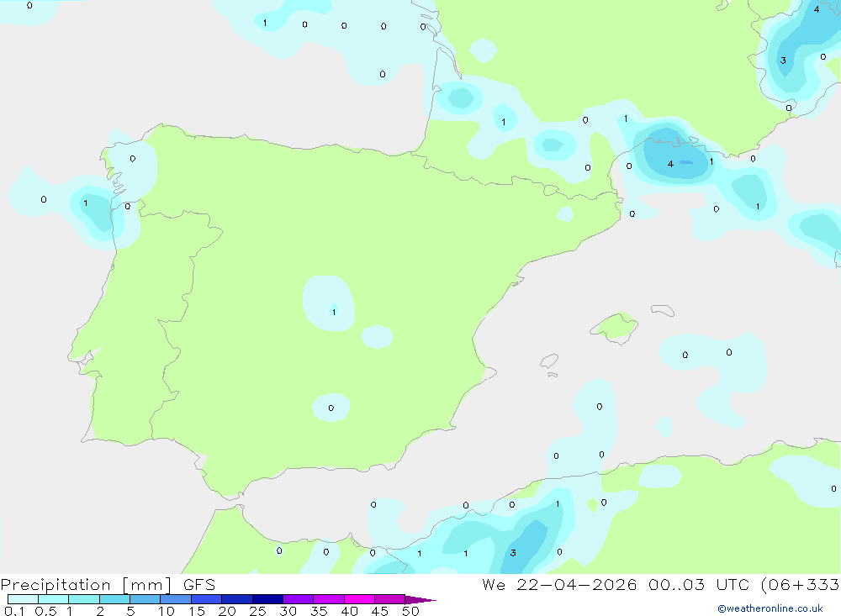Viewport: 841px width, 616px height.
Task: Select the 25–30 mm navy legend swatch
Action: pyautogui.click(x=267, y=599)
